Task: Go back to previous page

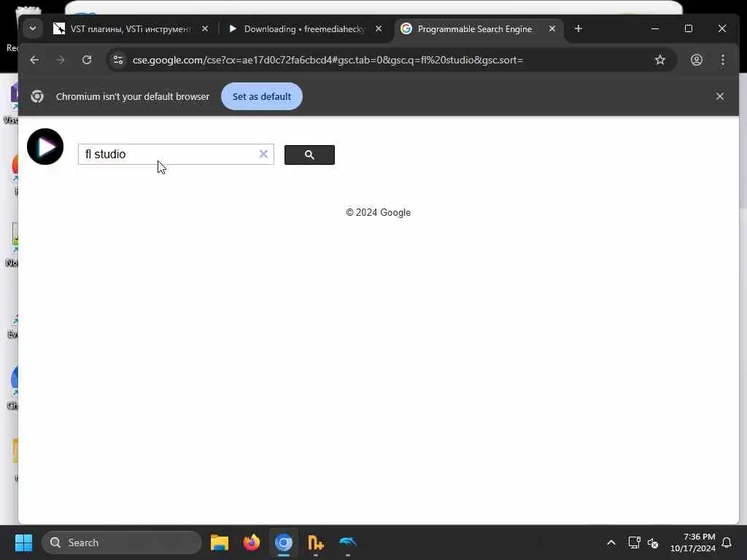Action: [34, 60]
